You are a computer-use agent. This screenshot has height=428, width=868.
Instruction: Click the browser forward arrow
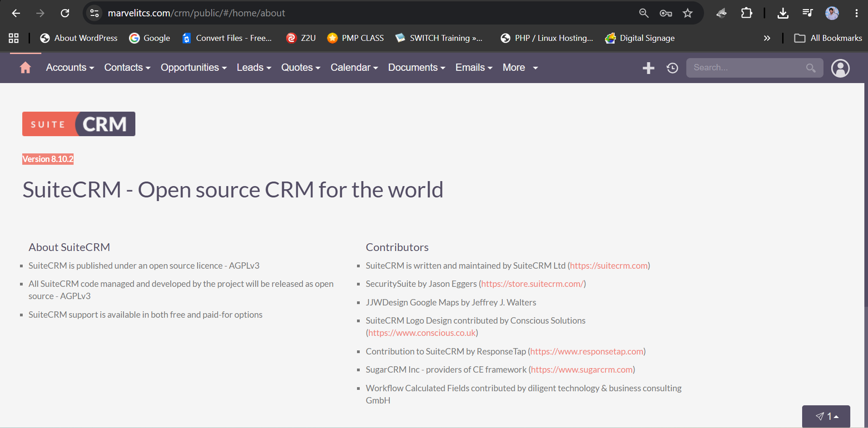40,13
